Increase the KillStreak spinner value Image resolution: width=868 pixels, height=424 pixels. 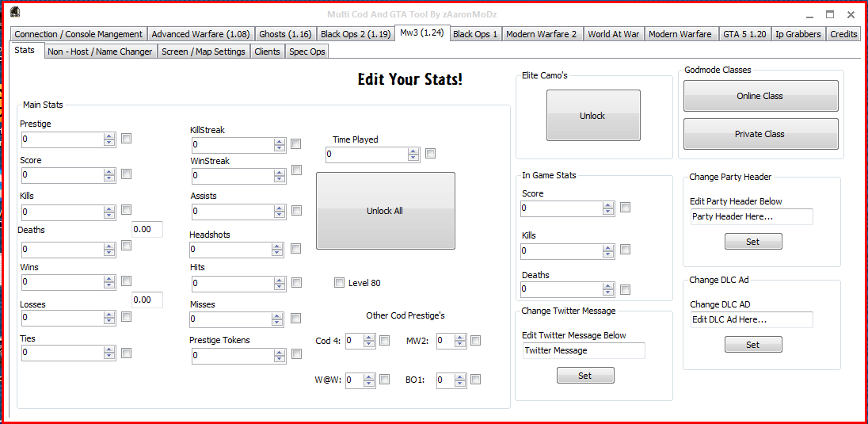click(x=280, y=143)
